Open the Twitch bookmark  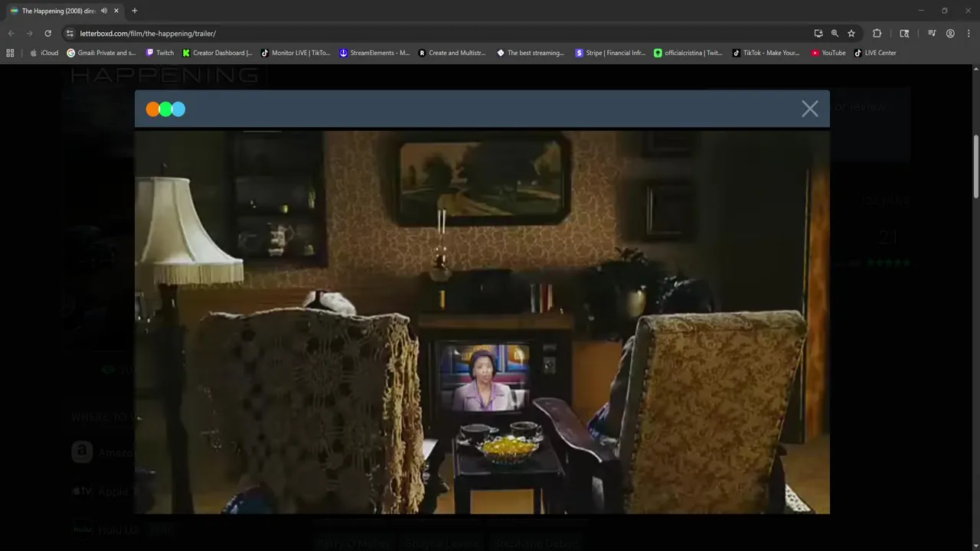159,53
